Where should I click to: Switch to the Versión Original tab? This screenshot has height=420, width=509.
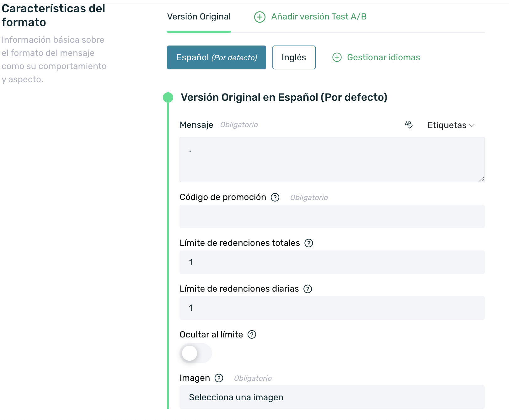click(199, 17)
